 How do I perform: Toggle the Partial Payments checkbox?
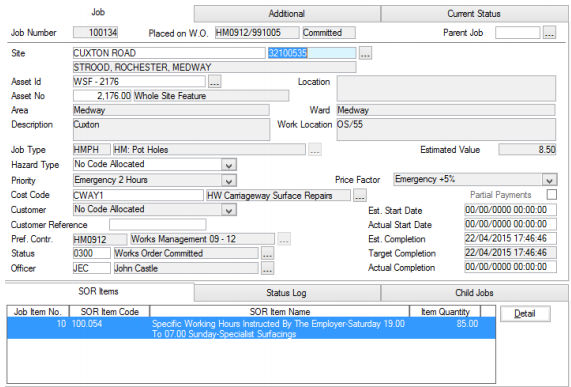tap(552, 194)
